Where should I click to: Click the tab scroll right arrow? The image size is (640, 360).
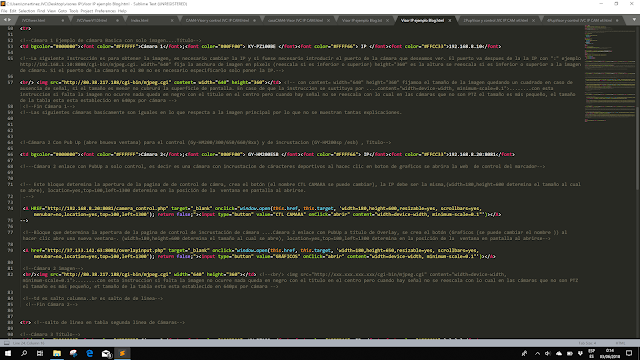9,20
